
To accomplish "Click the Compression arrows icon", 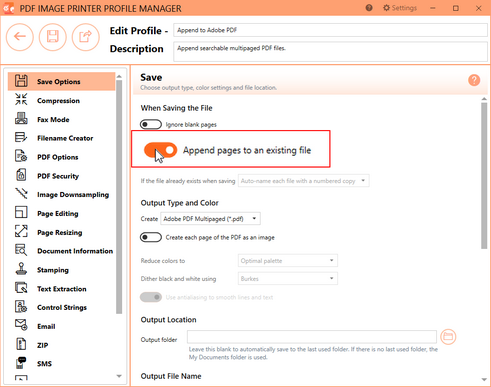I will [x=21, y=99].
